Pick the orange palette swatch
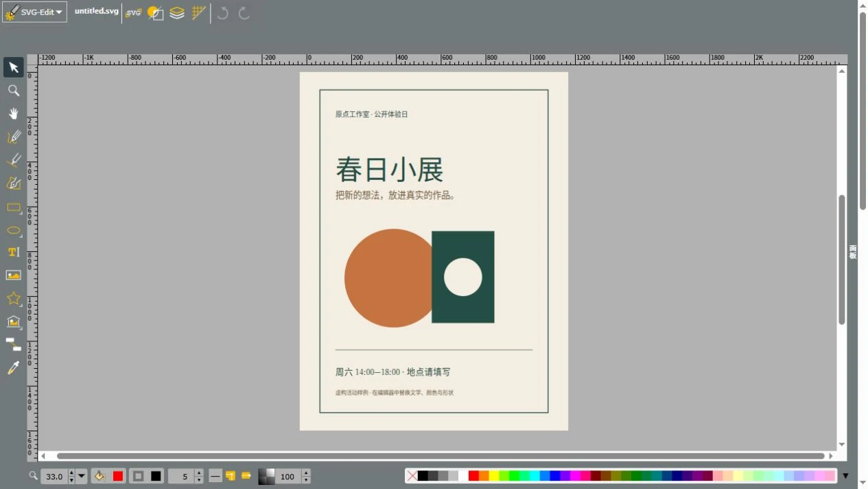 click(x=484, y=475)
